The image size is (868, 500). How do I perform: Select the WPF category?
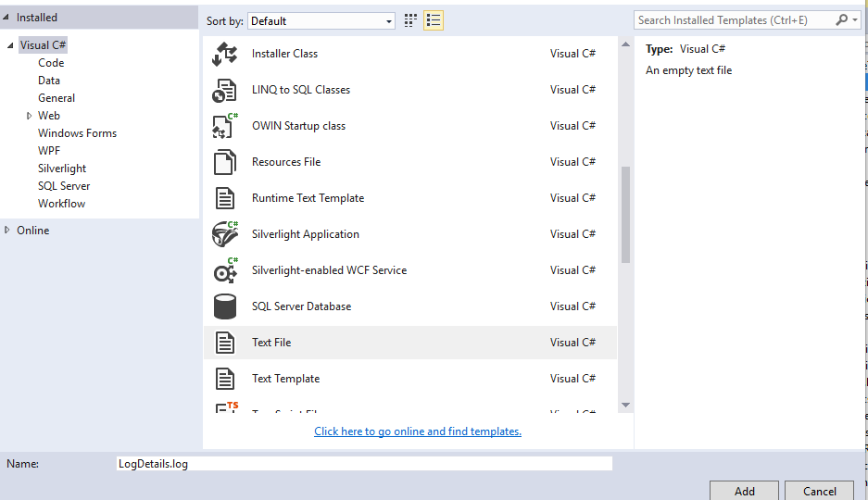tap(49, 151)
